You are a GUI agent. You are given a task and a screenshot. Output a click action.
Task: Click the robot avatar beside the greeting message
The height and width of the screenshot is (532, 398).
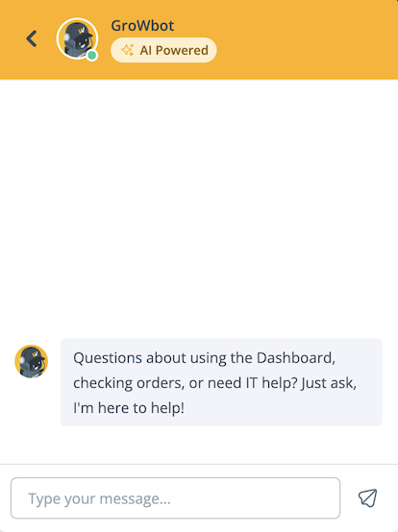click(x=31, y=362)
